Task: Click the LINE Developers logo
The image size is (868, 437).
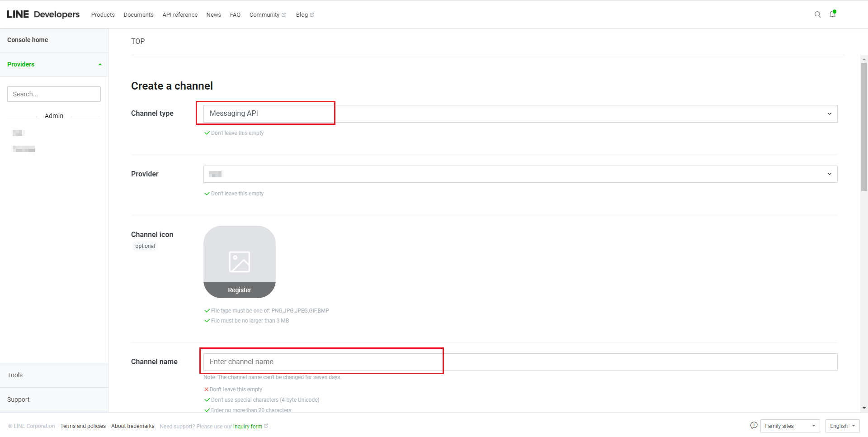Action: pos(43,14)
